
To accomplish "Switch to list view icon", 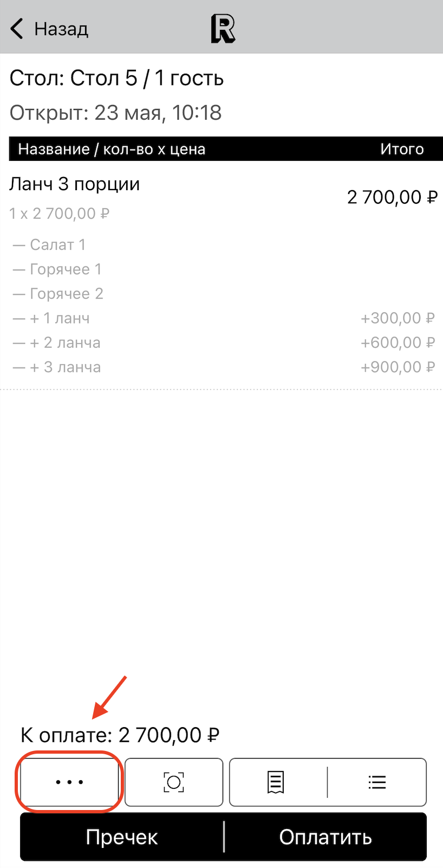I will [377, 782].
